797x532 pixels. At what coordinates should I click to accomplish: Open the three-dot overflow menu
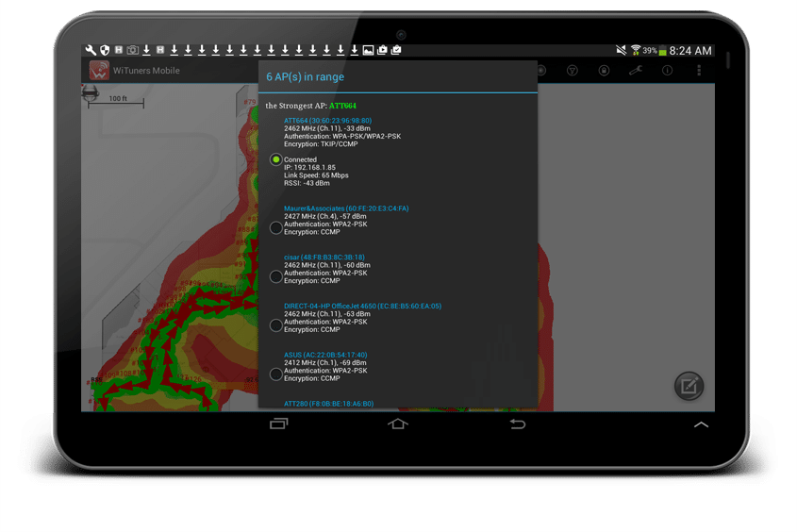coord(699,70)
